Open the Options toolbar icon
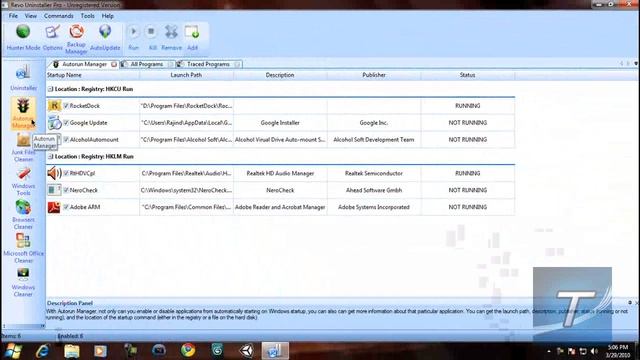The height and width of the screenshot is (360, 640). pyautogui.click(x=53, y=38)
